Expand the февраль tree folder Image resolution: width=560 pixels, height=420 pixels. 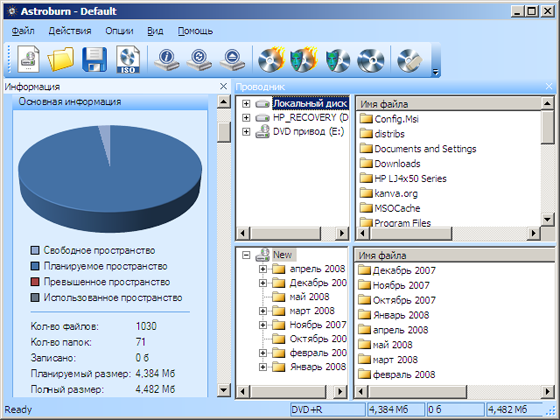[x=263, y=353]
